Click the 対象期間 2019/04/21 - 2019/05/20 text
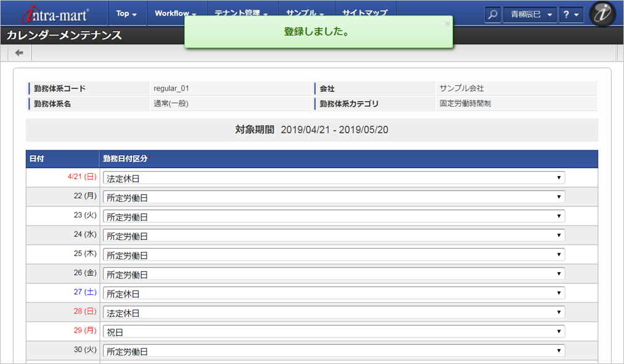Image resolution: width=624 pixels, height=364 pixels. pos(312,130)
